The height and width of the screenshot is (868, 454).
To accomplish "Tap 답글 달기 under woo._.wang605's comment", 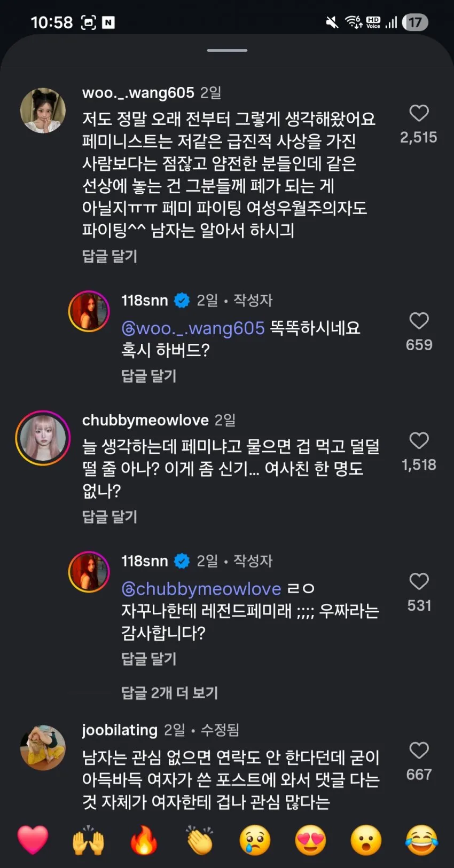I will click(x=109, y=256).
